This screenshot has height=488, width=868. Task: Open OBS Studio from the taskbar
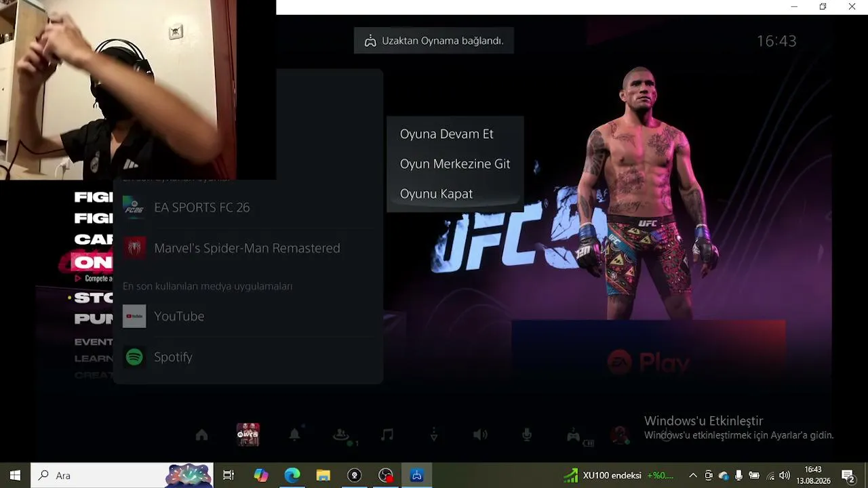(355, 475)
